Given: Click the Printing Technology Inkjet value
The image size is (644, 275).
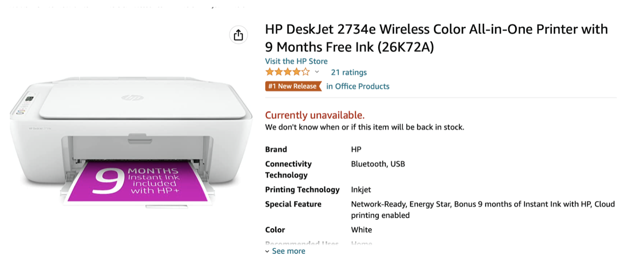Looking at the screenshot, I should pyautogui.click(x=361, y=190).
